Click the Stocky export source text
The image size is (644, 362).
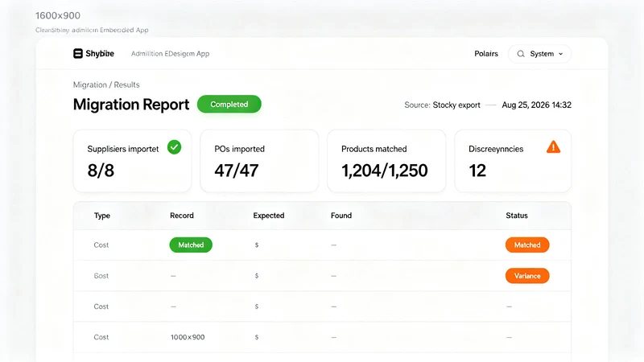(x=456, y=105)
